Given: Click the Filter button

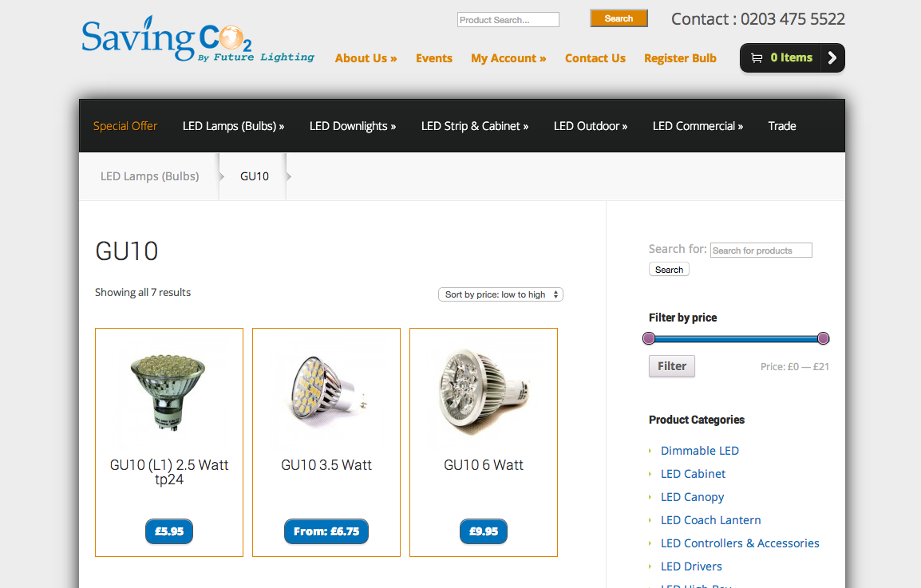Looking at the screenshot, I should pos(671,366).
